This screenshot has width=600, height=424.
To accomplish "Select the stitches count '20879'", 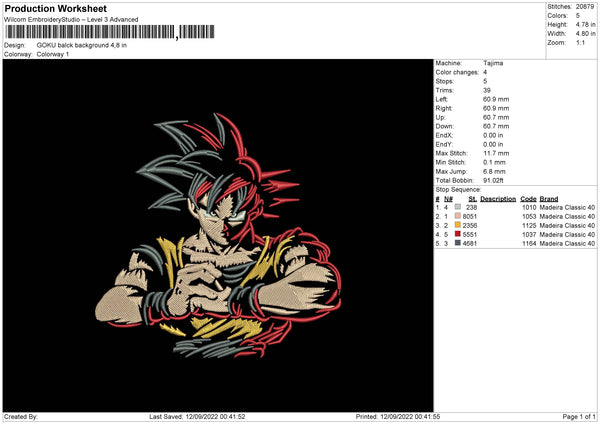I will click(x=585, y=7).
